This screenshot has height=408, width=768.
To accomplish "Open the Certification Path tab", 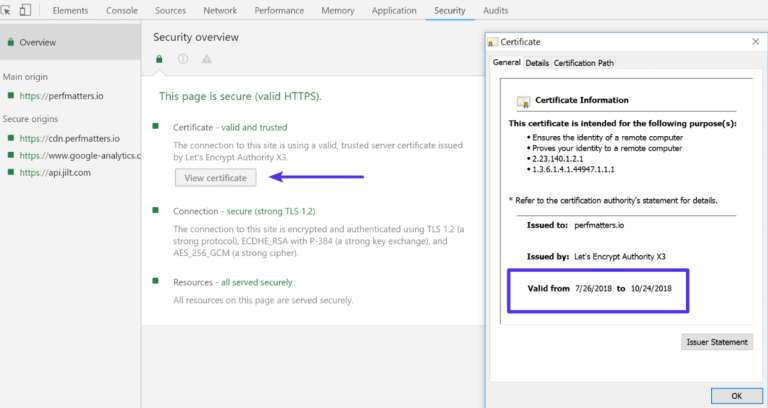I will point(583,63).
